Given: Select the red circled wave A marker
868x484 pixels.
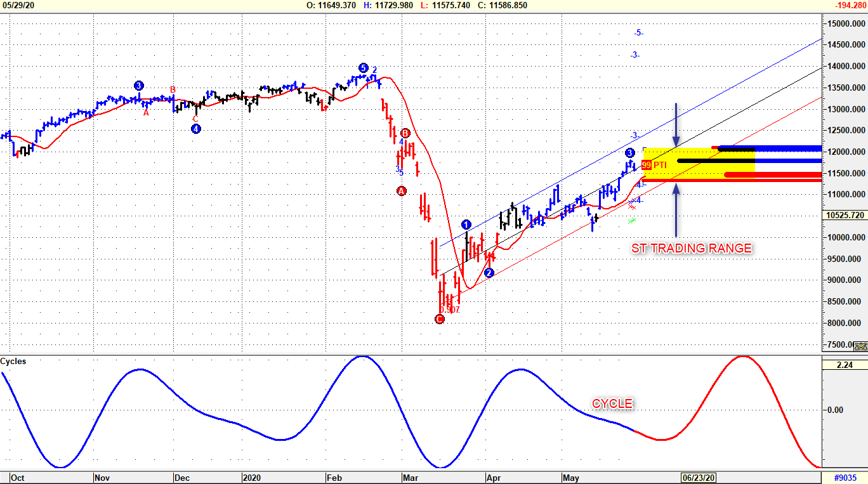Looking at the screenshot, I should [x=401, y=191].
